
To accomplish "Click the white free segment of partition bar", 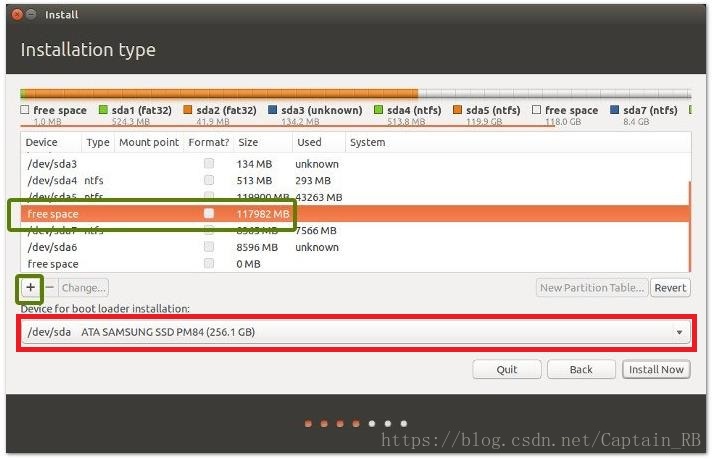I will [554, 94].
